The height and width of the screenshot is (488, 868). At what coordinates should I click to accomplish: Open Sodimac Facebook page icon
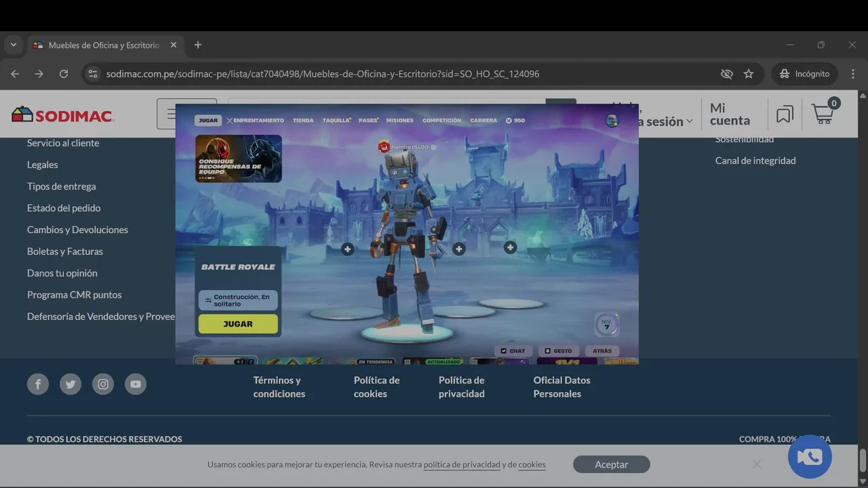pos(38,384)
